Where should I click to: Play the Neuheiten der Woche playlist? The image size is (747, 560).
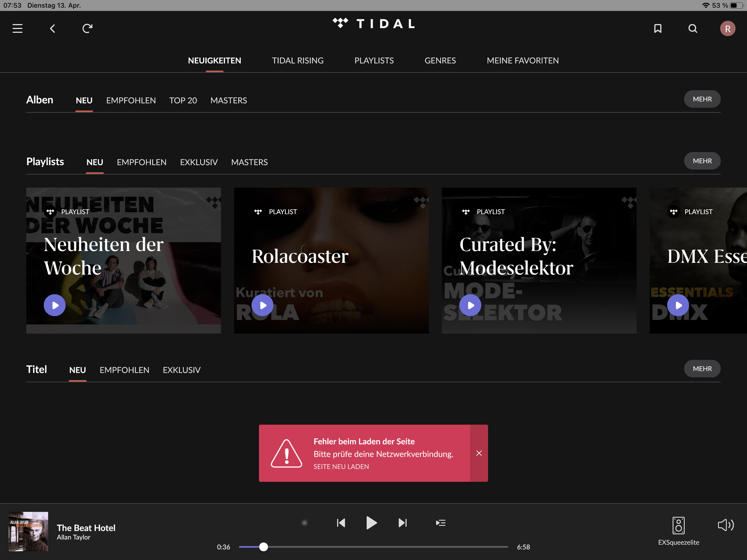54,305
